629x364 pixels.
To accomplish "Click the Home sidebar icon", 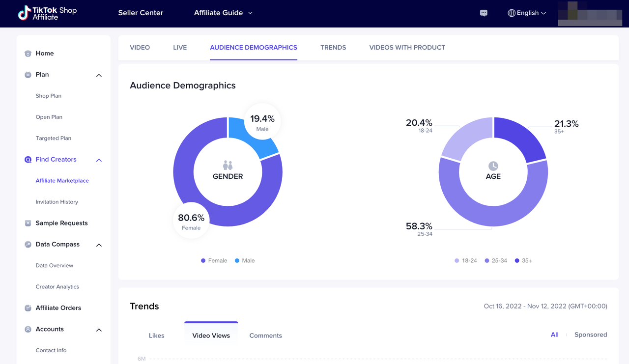I will [28, 54].
